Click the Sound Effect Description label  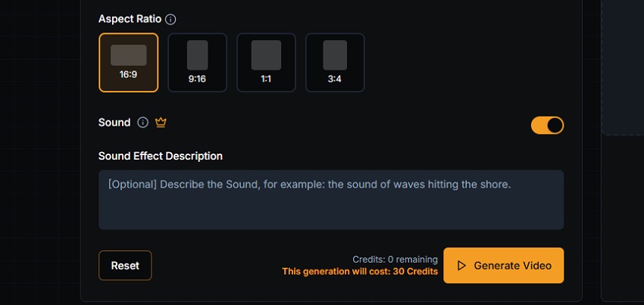coord(161,156)
